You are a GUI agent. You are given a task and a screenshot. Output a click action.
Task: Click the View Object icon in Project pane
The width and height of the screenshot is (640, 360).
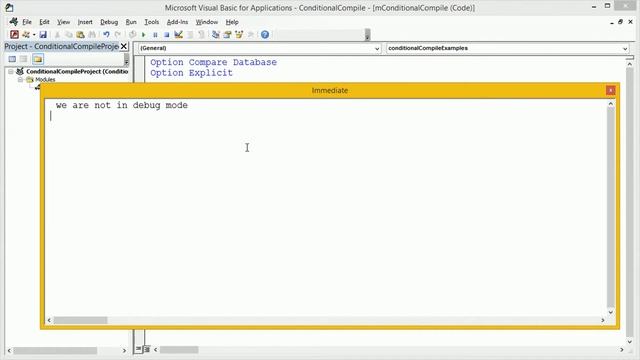(x=24, y=59)
